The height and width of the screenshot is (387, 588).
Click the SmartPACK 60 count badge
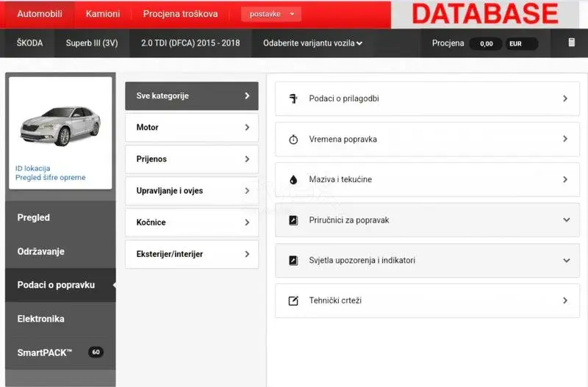[x=96, y=352]
